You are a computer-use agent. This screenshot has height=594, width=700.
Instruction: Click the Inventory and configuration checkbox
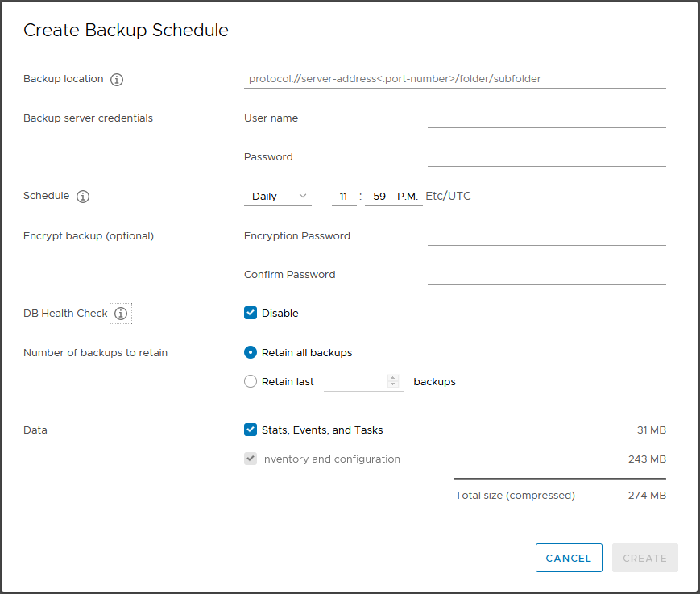tap(251, 459)
